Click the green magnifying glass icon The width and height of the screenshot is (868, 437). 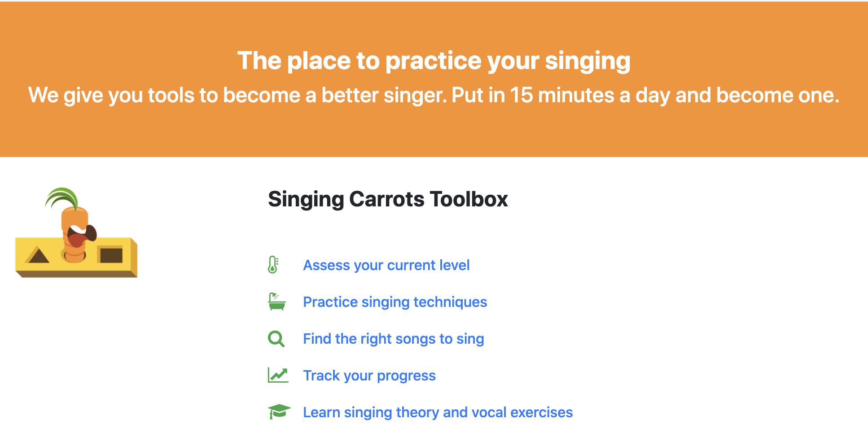click(x=276, y=339)
